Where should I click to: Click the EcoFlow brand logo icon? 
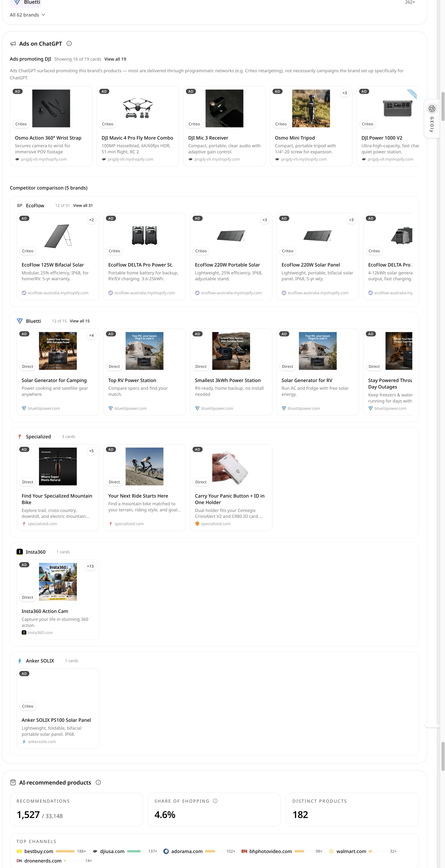[x=20, y=205]
